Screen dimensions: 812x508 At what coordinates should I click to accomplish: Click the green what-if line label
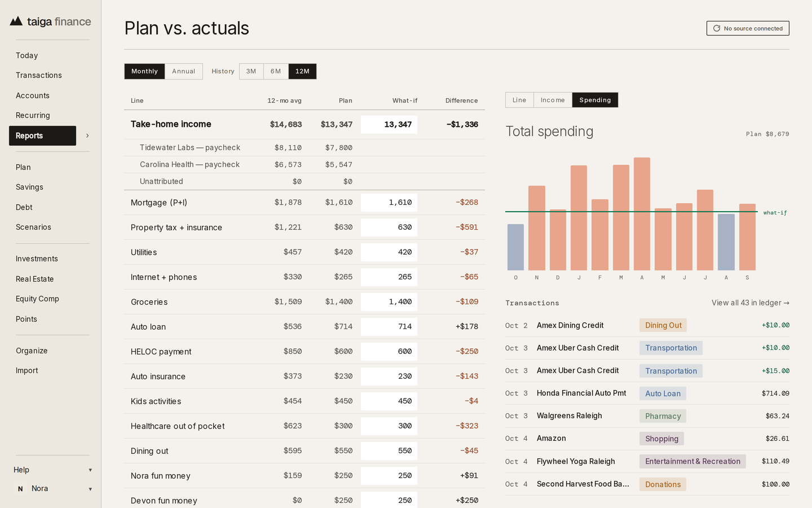pos(775,213)
